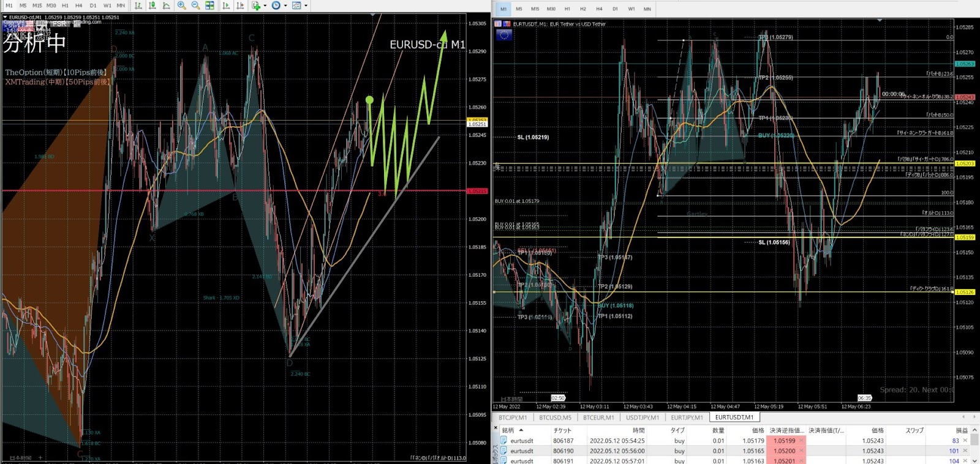Viewport: 980px width, 464px height.
Task: Switch to line chart mode
Action: coord(166,6)
